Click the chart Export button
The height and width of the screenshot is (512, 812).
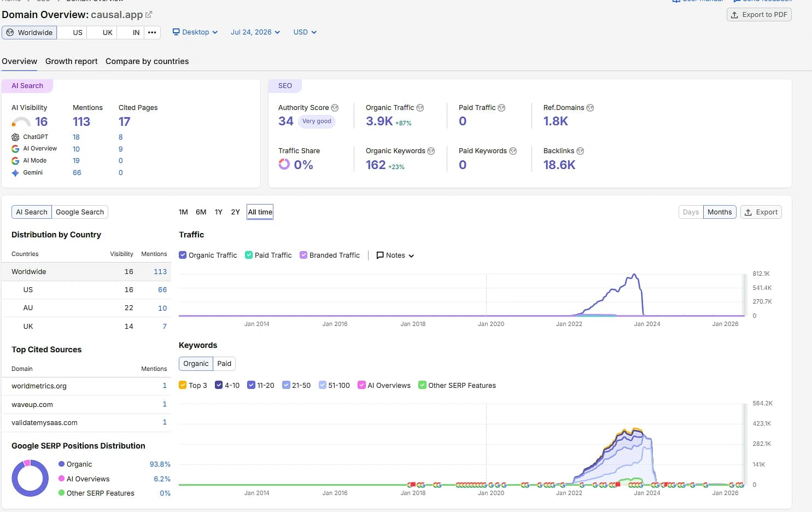click(761, 212)
